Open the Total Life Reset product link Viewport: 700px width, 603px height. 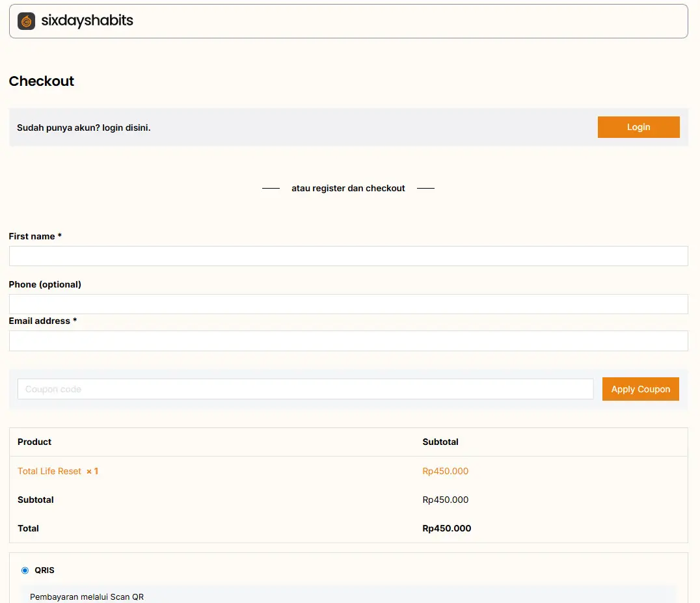(49, 471)
